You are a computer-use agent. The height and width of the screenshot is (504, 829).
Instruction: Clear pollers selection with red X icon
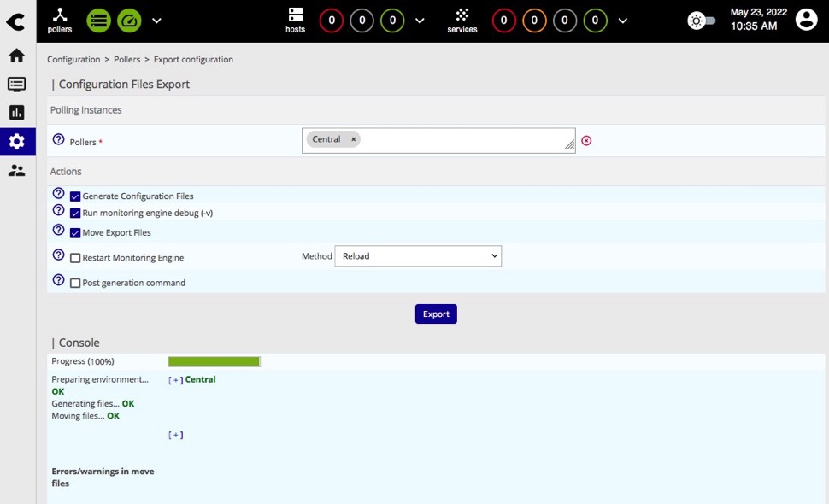[x=586, y=140]
